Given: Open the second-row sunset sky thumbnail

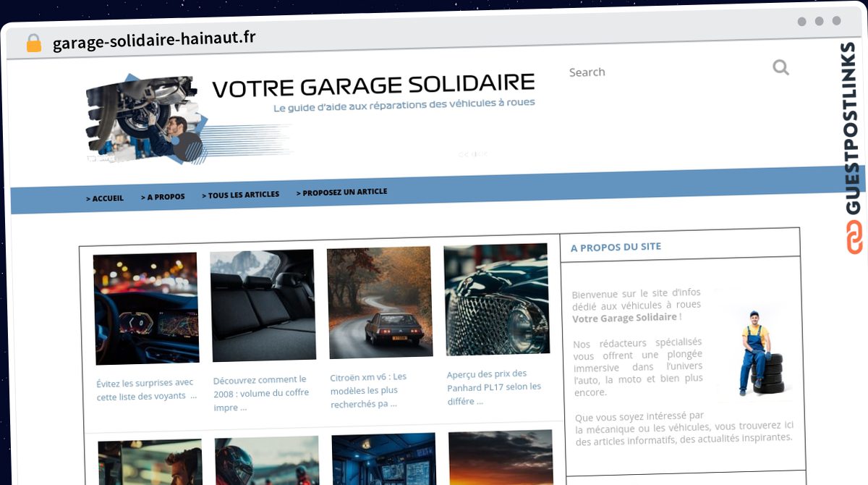Looking at the screenshot, I should [501, 457].
